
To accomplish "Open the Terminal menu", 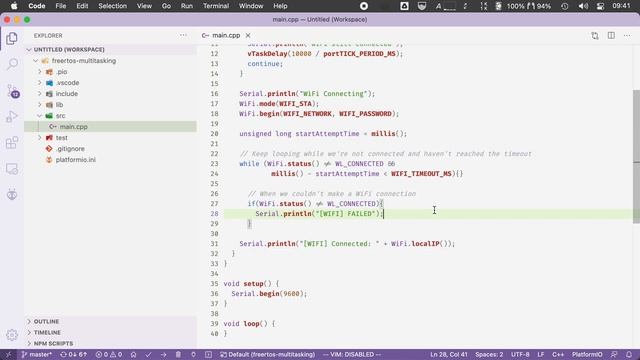I will [x=216, y=6].
